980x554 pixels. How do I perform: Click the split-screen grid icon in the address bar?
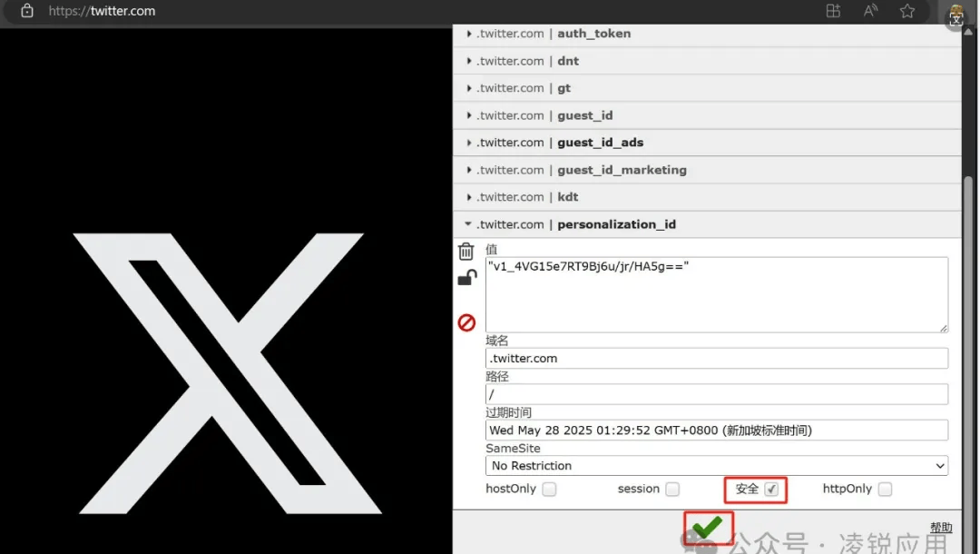(x=833, y=11)
